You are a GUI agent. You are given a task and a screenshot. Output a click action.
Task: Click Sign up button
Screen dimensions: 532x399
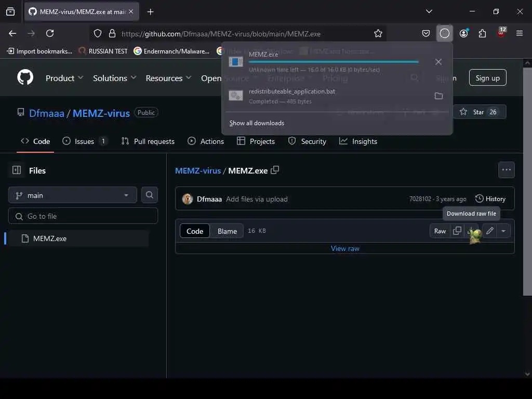487,78
